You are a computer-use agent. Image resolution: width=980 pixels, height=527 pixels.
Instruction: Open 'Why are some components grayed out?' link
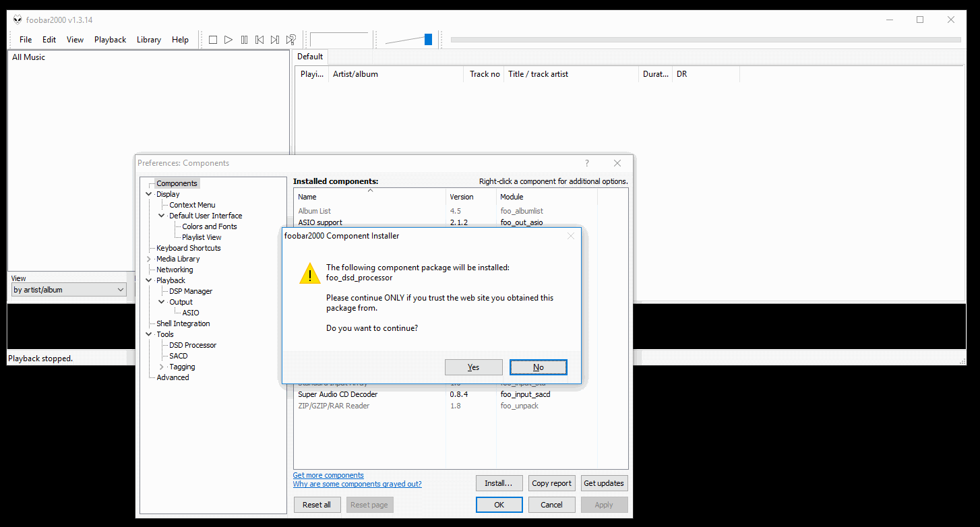(357, 484)
